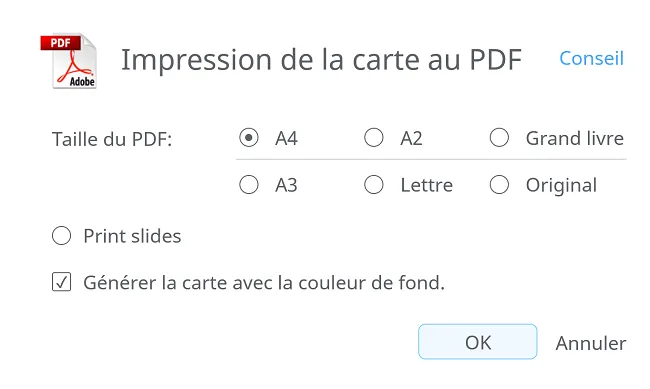Click the "Taille du PDF:" label
650x389 pixels.
[112, 139]
